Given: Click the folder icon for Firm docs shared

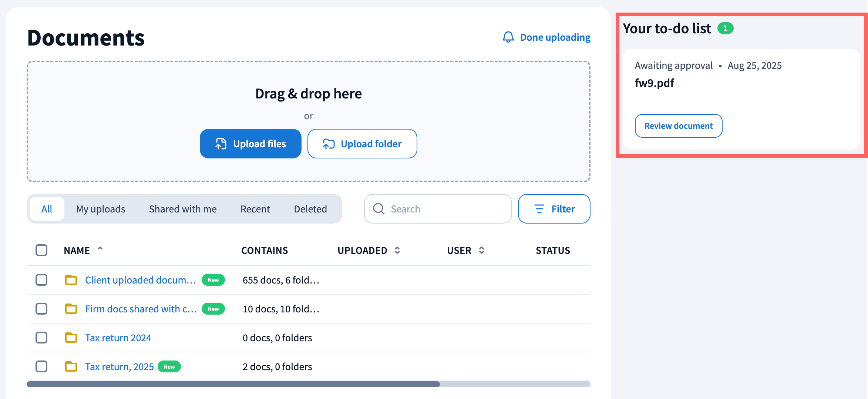Looking at the screenshot, I should pyautogui.click(x=71, y=309).
